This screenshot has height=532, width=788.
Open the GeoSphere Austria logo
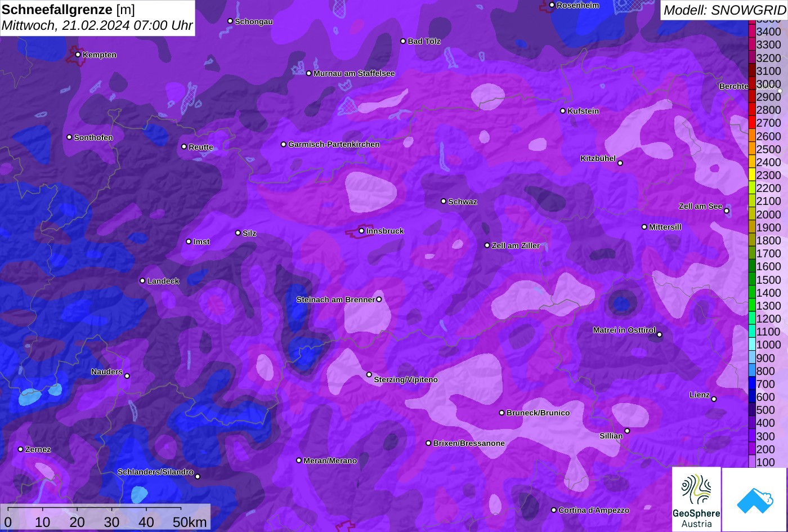[696, 499]
